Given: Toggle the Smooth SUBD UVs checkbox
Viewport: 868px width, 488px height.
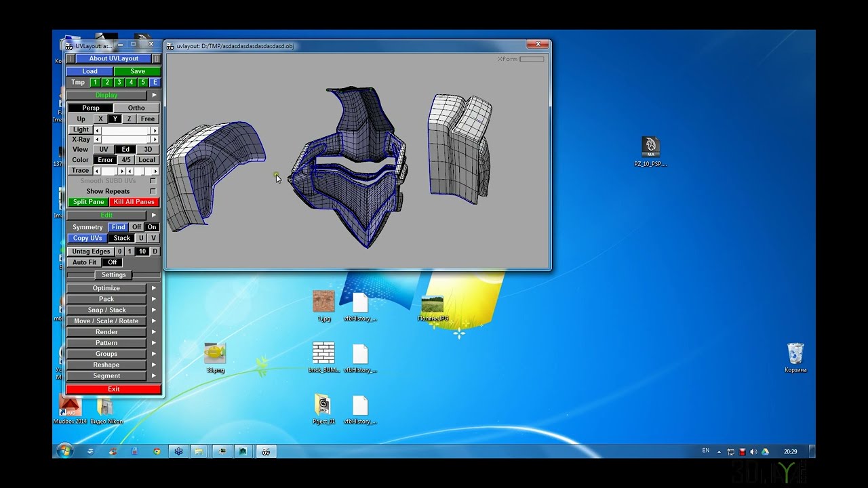Looking at the screenshot, I should pyautogui.click(x=153, y=181).
